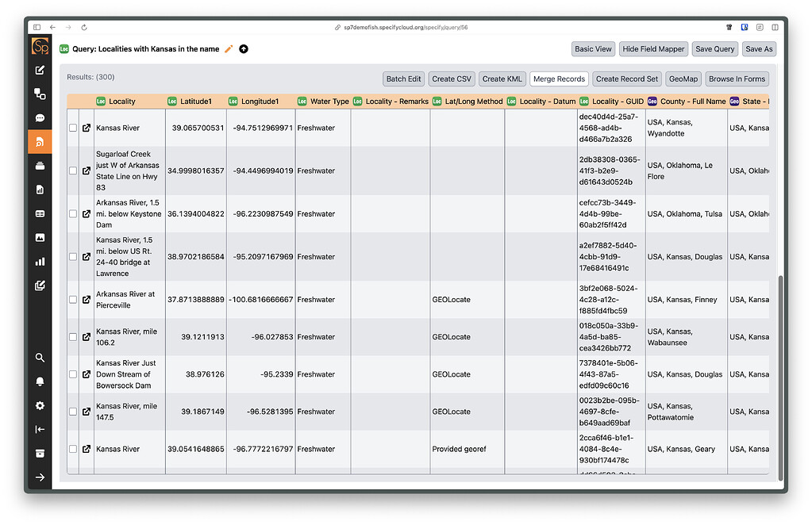Save the query with Save Query
812x525 pixels.
(714, 48)
